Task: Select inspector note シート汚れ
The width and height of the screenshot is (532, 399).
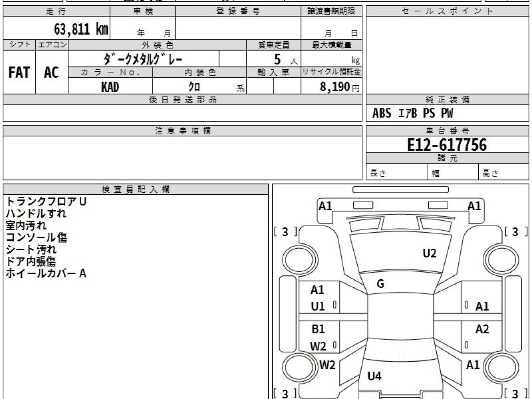Action: (31, 249)
